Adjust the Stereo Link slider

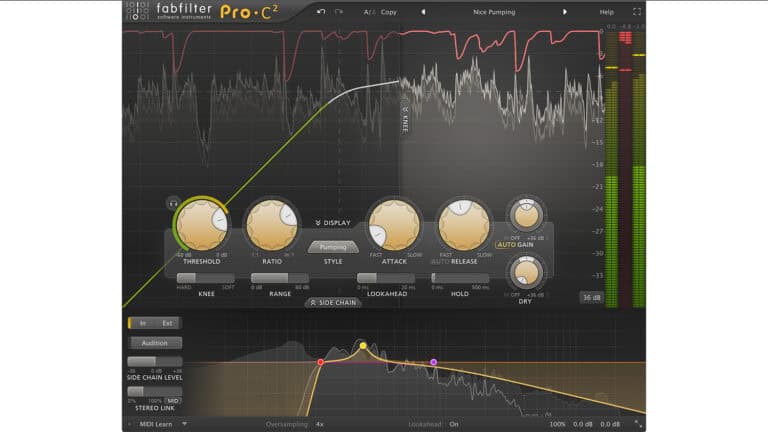point(155,391)
